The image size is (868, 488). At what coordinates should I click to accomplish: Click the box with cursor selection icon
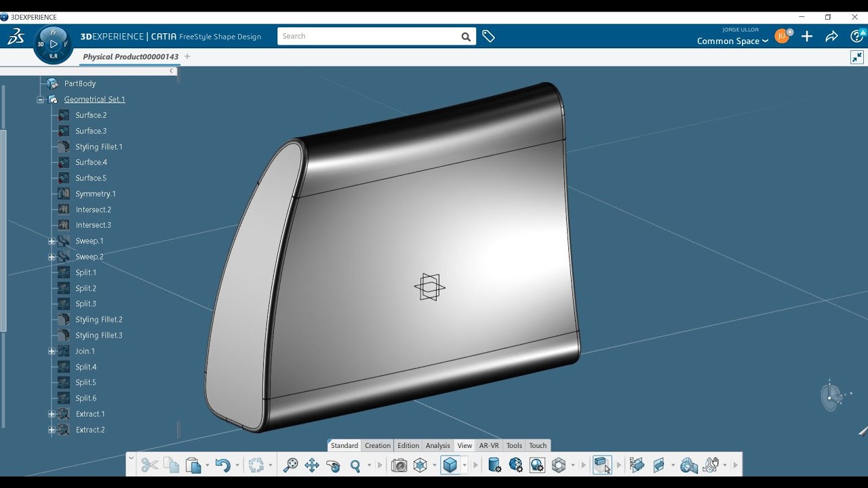point(602,465)
